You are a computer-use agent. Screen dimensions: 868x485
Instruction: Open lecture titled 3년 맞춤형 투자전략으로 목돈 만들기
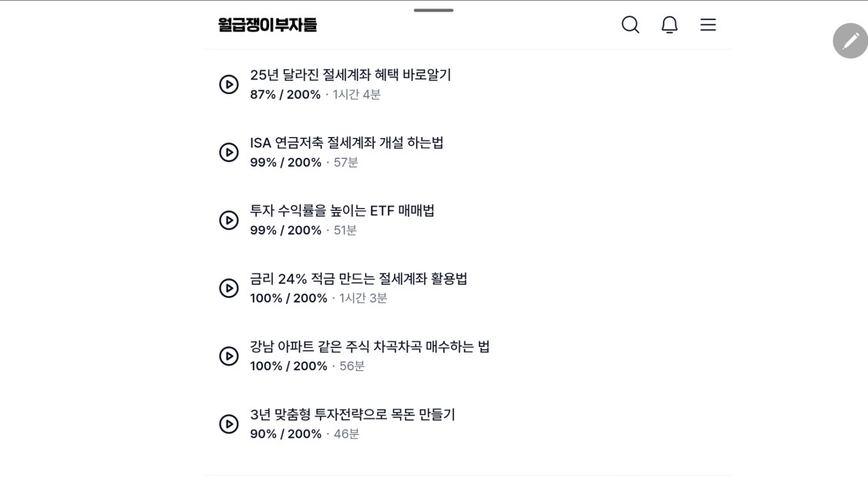pos(352,415)
